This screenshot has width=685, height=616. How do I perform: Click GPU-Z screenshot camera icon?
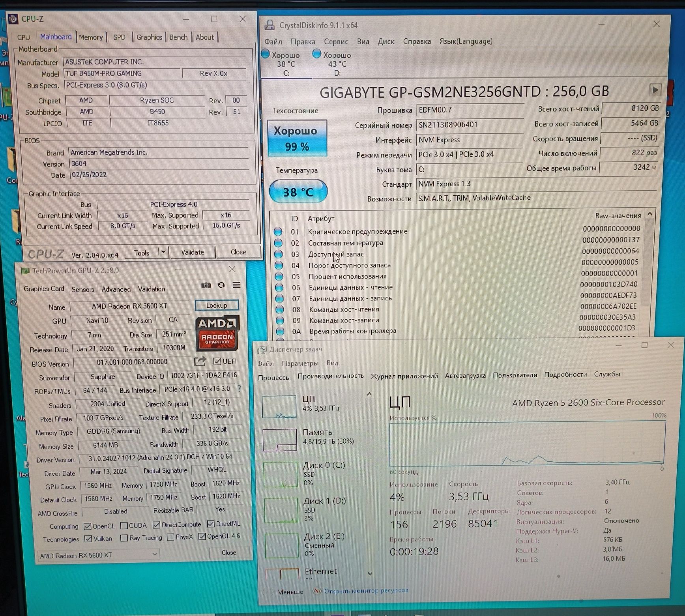[x=206, y=285]
